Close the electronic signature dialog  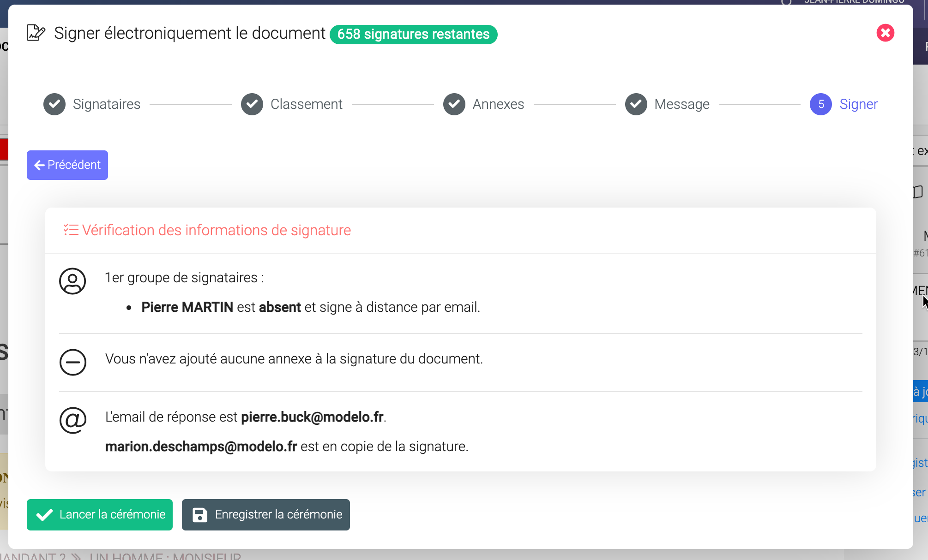(x=885, y=33)
